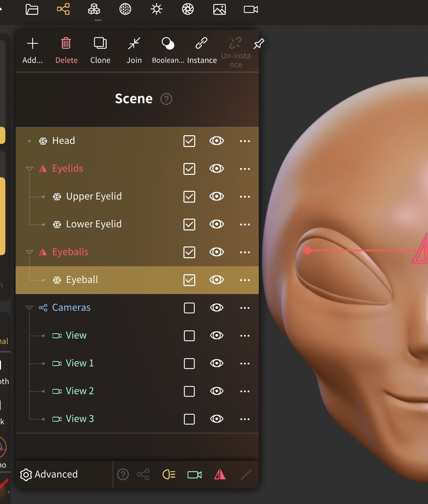Open Advanced scene settings
Viewport: 428px width, 504px height.
tap(49, 474)
